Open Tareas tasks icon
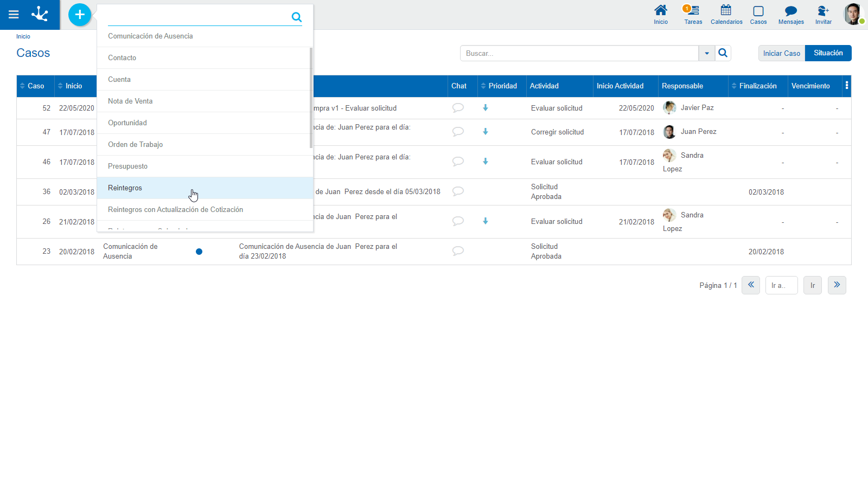868x488 pixels. pos(693,15)
